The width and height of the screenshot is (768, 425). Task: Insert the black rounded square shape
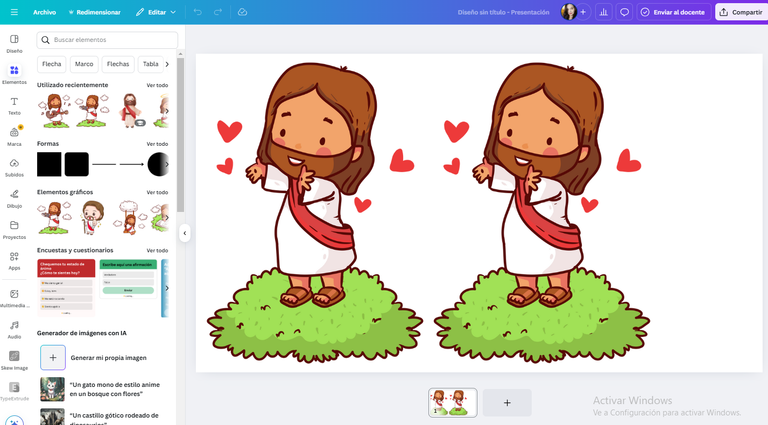(77, 164)
